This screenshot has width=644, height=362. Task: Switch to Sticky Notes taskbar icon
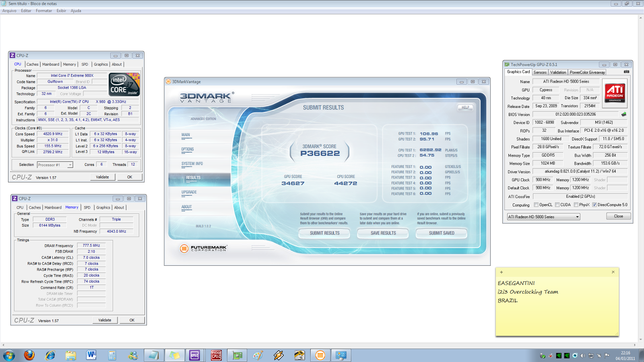tap(174, 355)
